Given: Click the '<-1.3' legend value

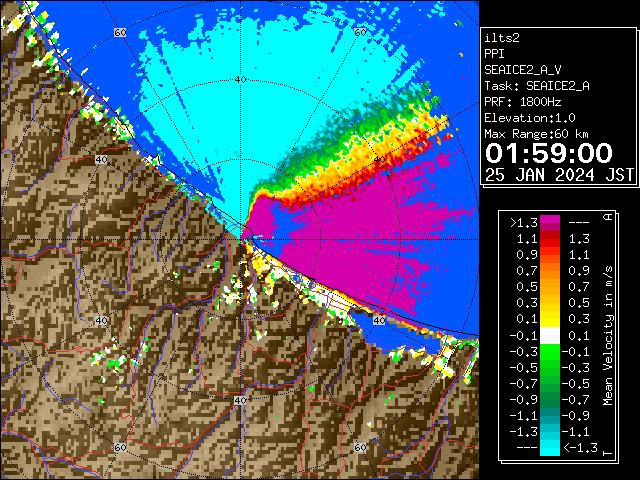Looking at the screenshot, I should [580, 448].
